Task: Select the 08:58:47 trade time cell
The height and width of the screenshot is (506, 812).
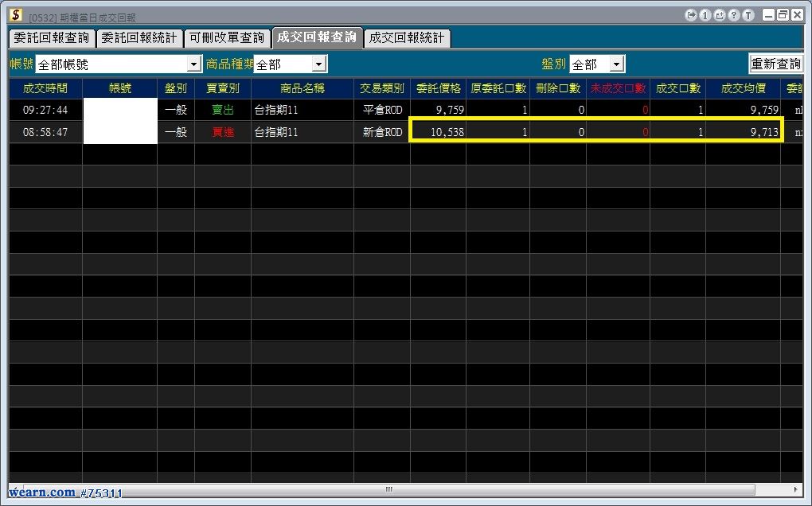Action: [x=45, y=132]
